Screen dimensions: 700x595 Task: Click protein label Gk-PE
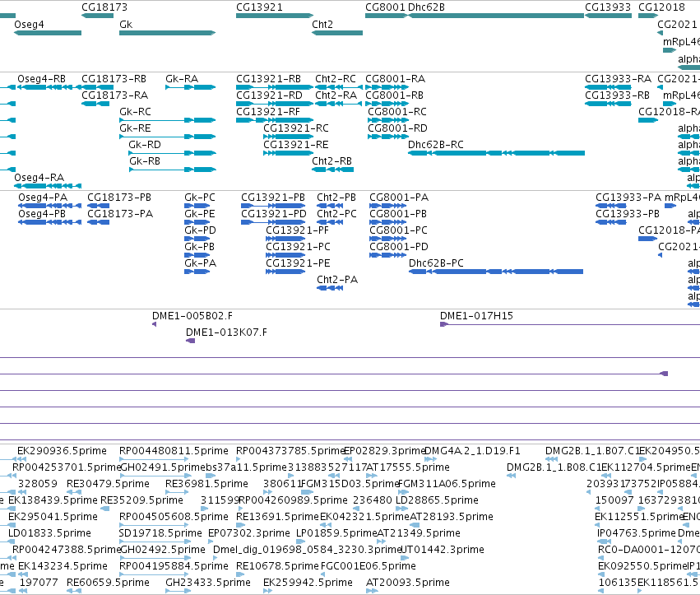200,215
